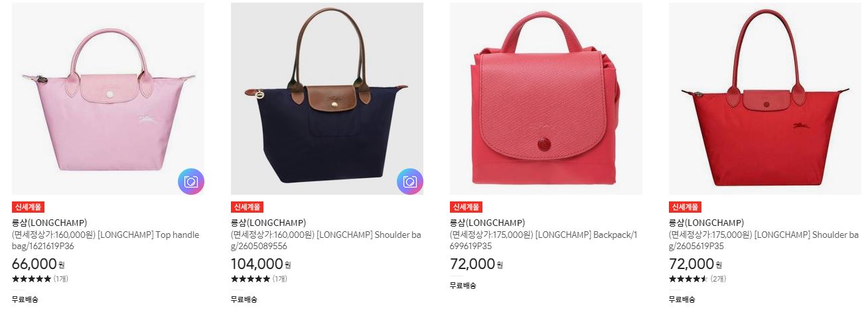868x326 pixels.
Task: Open the navy Shoulder bag image
Action: (x=327, y=99)
